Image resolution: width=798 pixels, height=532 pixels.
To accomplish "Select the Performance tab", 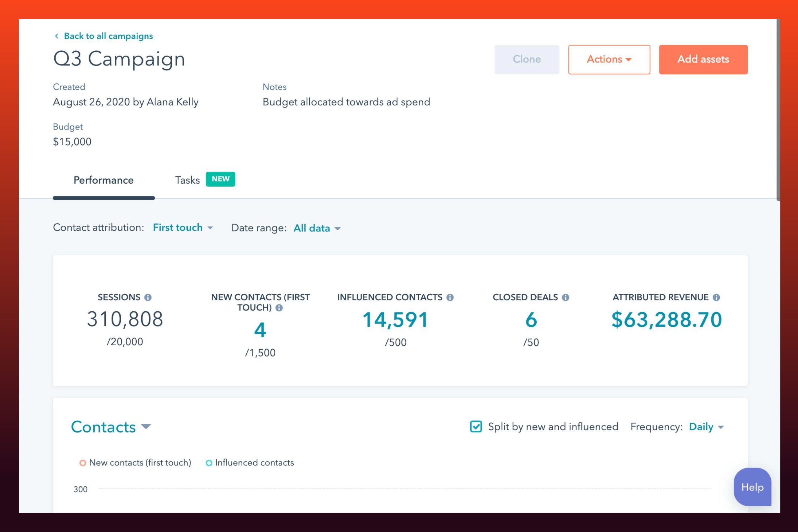I will point(104,180).
